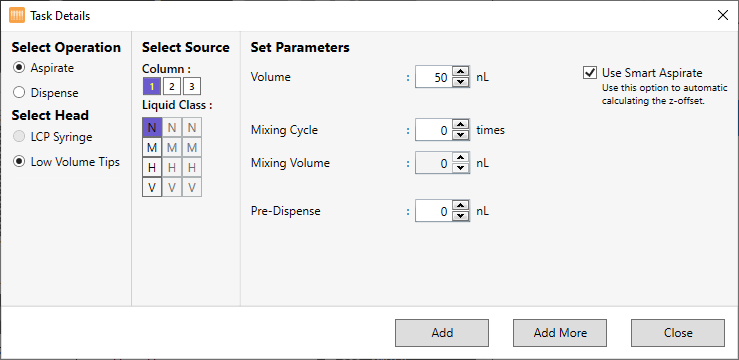Screen dimensions: 739x360
Task: Click the Task Details app icon
Action: point(17,16)
